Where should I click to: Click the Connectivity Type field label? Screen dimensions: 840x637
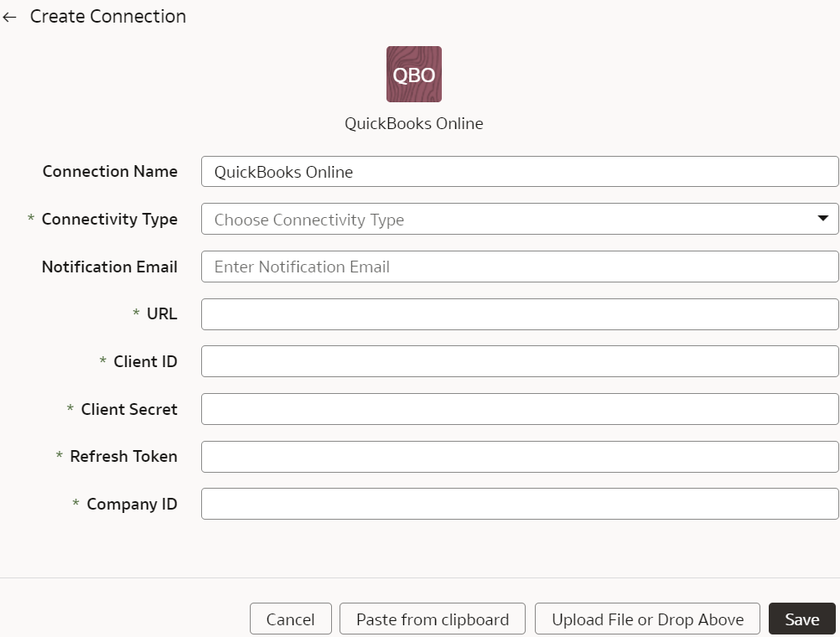109,219
